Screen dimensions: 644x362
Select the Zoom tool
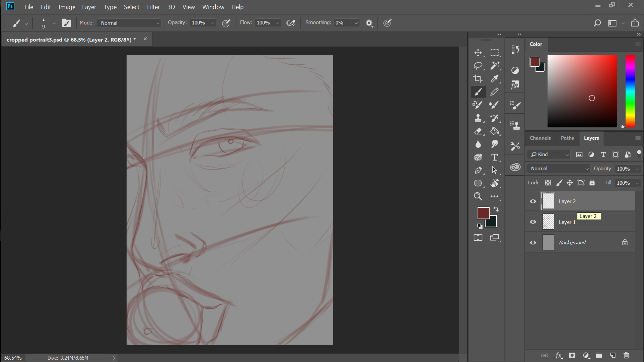pyautogui.click(x=478, y=196)
